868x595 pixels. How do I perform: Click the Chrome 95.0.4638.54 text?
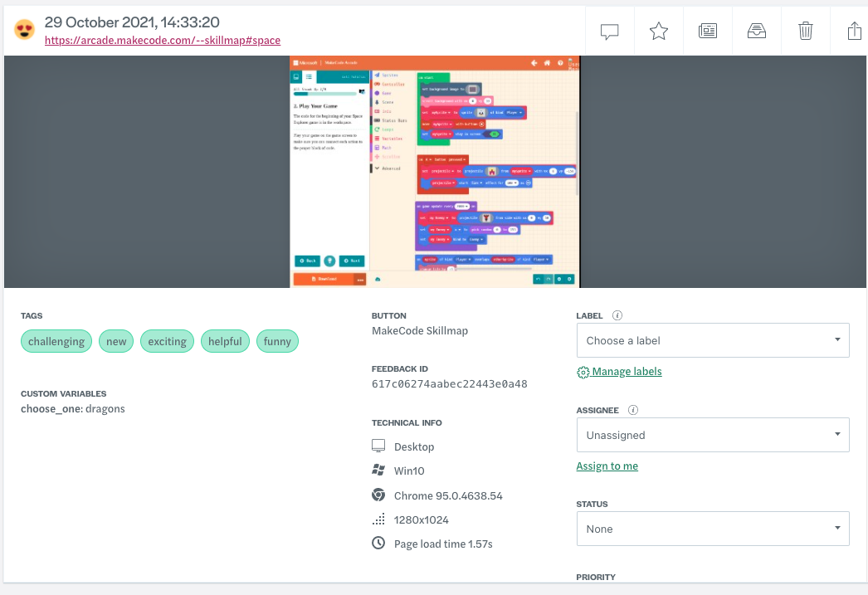tap(448, 496)
